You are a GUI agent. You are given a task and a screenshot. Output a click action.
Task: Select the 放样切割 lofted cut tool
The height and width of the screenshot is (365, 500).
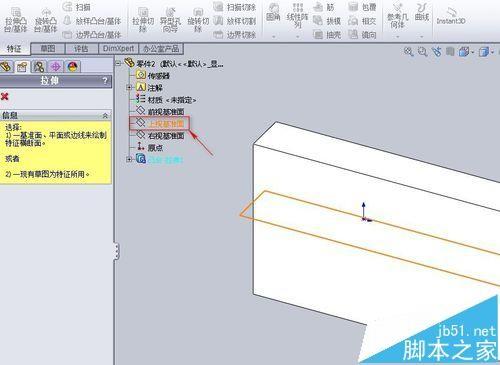coord(234,21)
